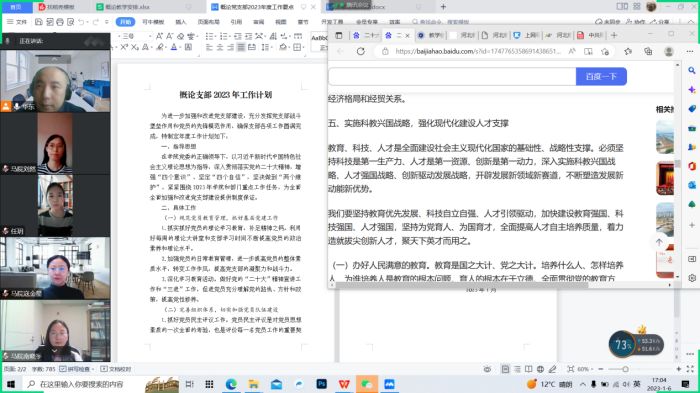Click the Windows Start button

10,384
